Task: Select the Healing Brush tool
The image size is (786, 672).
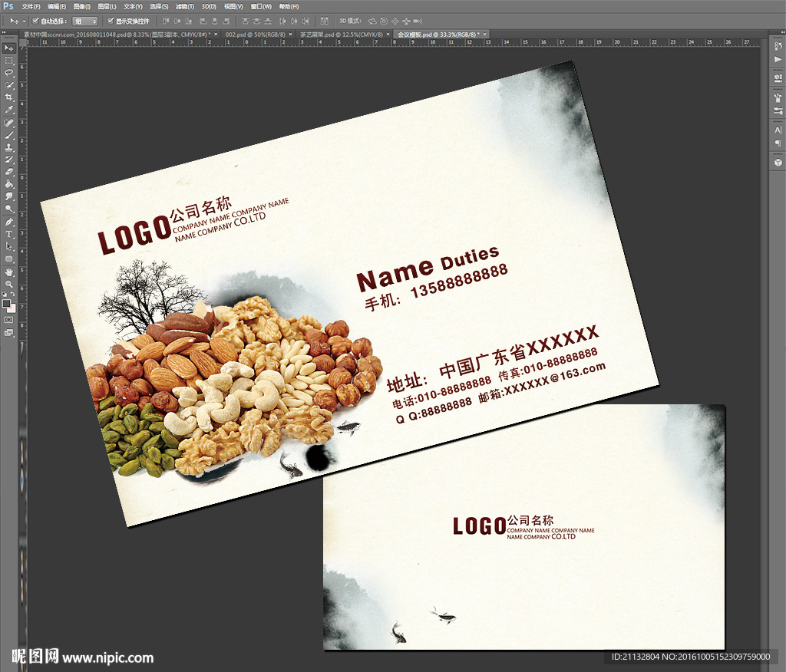Action: point(9,123)
